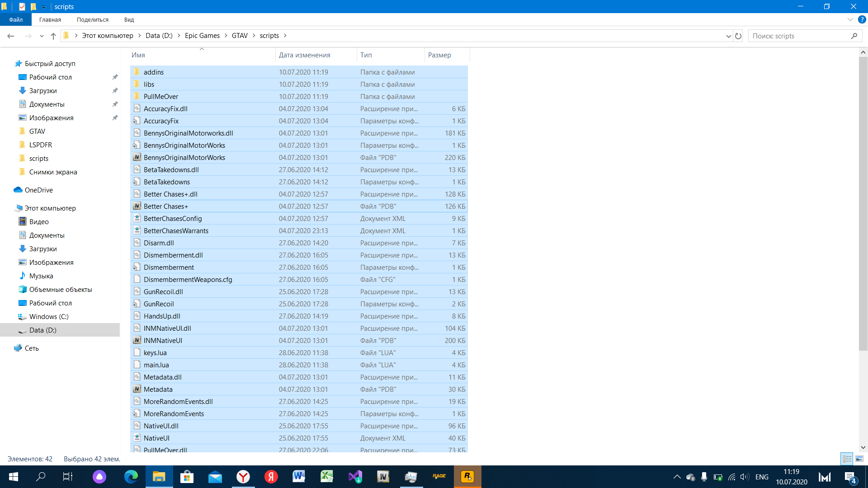Image resolution: width=868 pixels, height=488 pixels.
Task: Open Microsoft Edge from the taskbar
Action: point(131,477)
